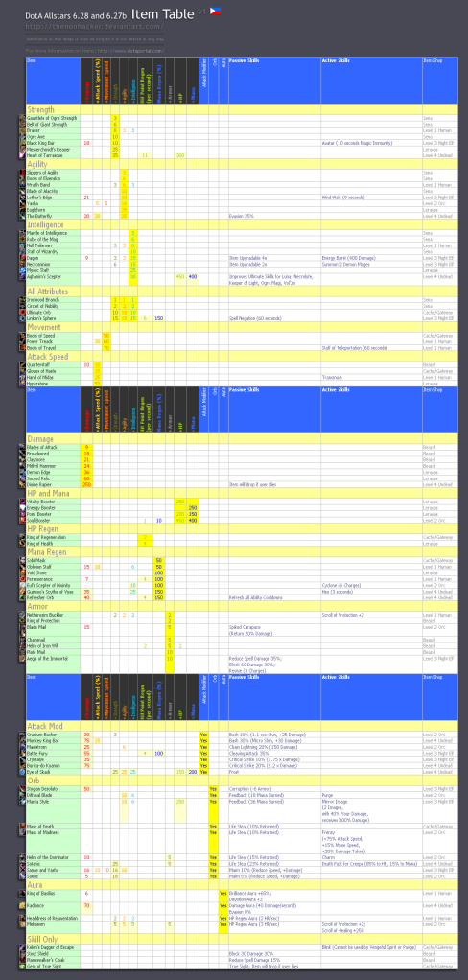The height and width of the screenshot is (980, 468).
Task: Click the Planeswalker's Cloak item name
Action: click(x=46, y=959)
